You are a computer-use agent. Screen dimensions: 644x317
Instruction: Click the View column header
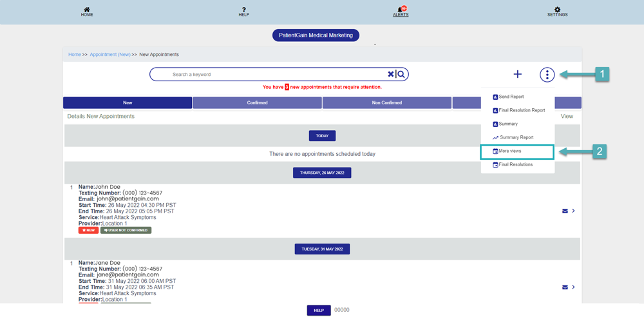[x=567, y=117]
